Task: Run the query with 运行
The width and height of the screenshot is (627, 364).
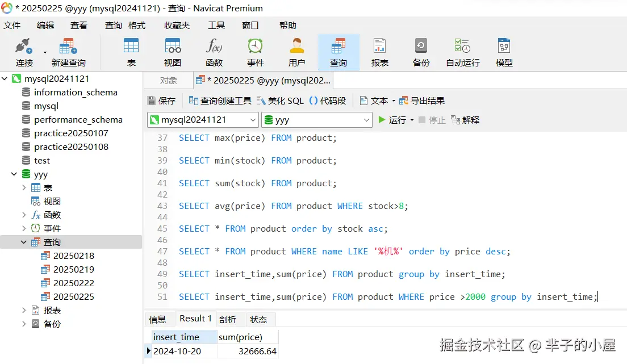Action: (x=392, y=120)
